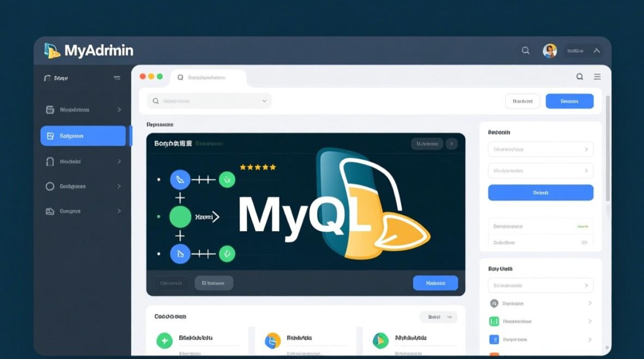Click the green square icon in the right list
The image size is (644, 359).
[x=494, y=321]
